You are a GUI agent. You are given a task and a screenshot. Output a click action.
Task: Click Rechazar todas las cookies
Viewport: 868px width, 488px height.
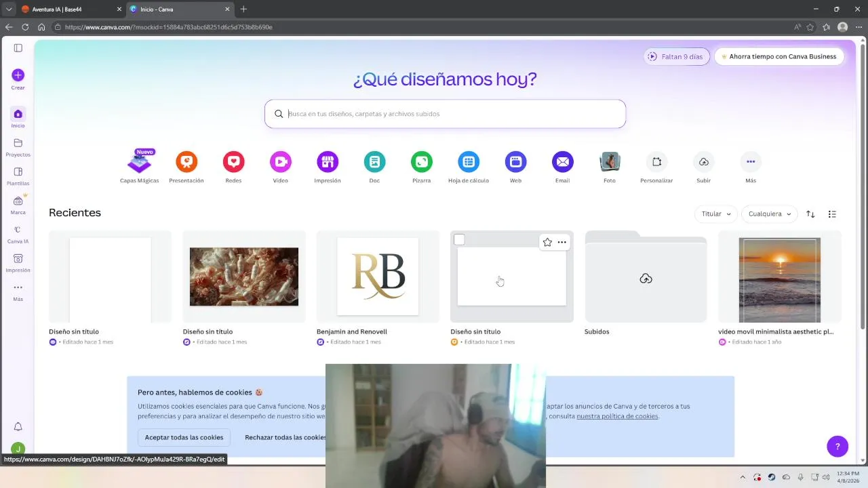point(285,437)
